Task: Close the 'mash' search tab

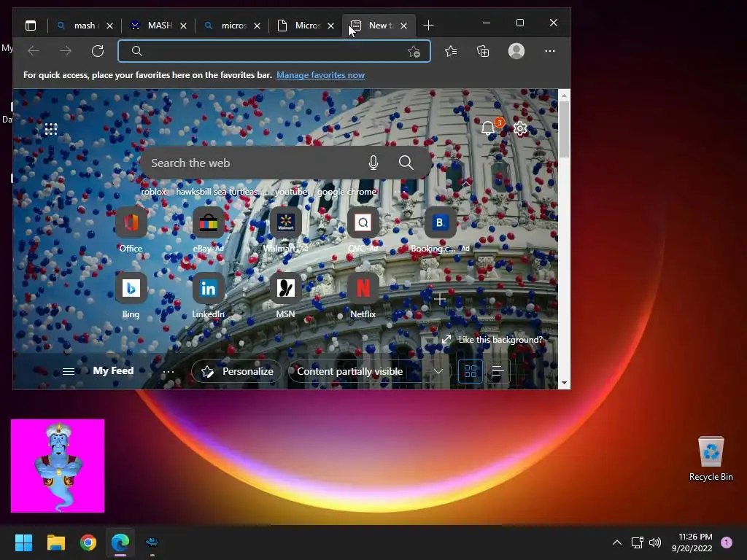Action: click(109, 26)
